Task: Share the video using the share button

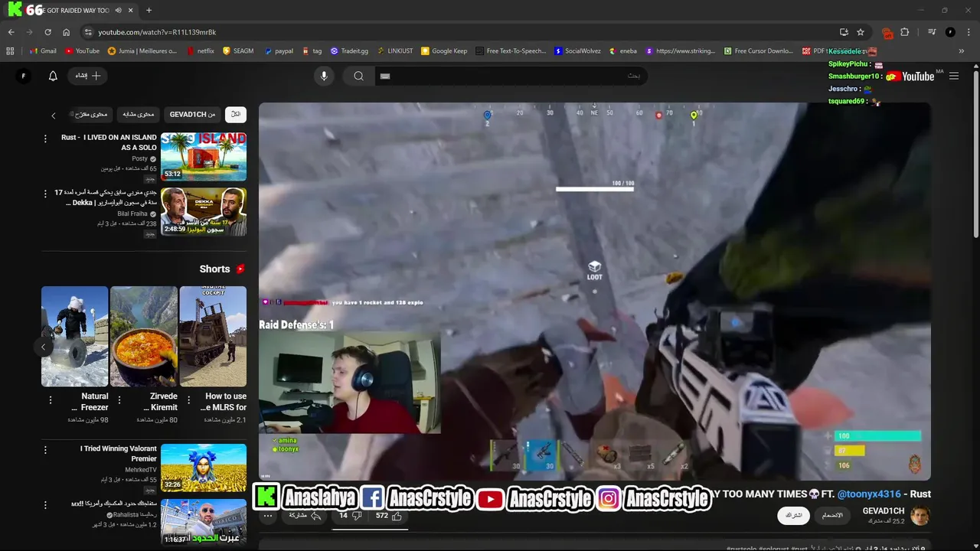Action: (x=304, y=516)
